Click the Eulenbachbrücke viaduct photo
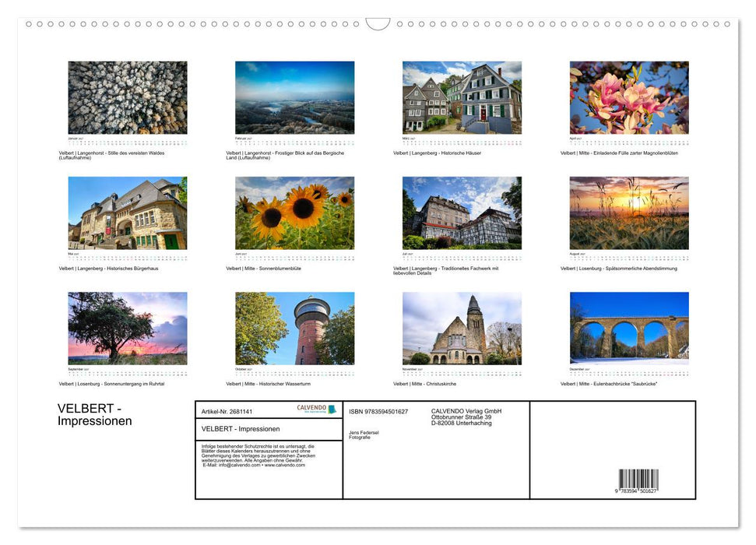 tap(629, 329)
